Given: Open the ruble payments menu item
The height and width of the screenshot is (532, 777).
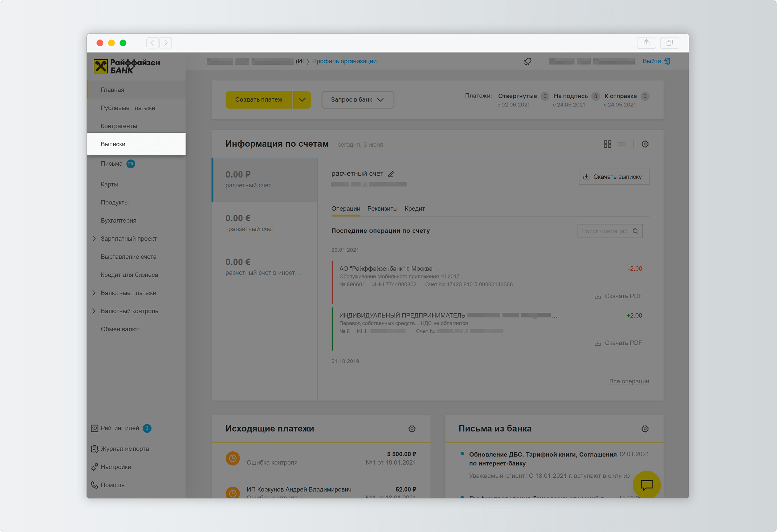Looking at the screenshot, I should [136, 108].
